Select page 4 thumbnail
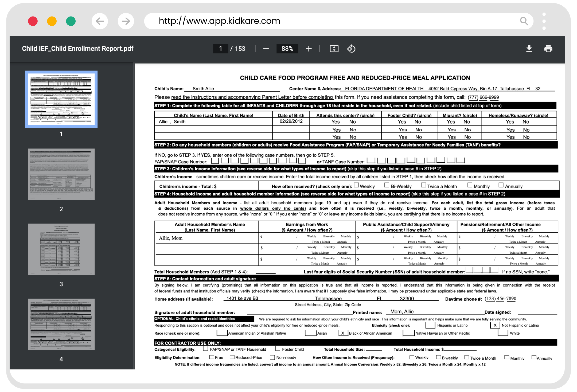The height and width of the screenshot is (392, 577). 61,324
